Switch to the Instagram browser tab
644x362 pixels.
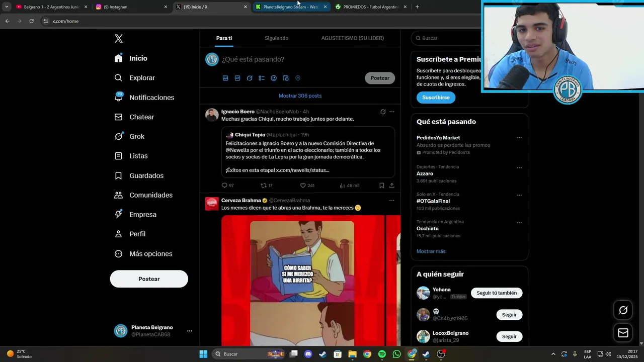(x=131, y=7)
